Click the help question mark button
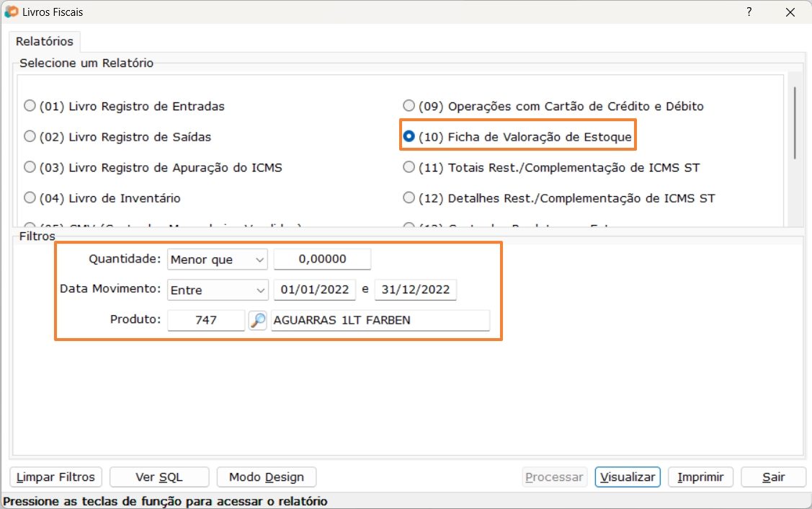812x509 pixels. [749, 12]
